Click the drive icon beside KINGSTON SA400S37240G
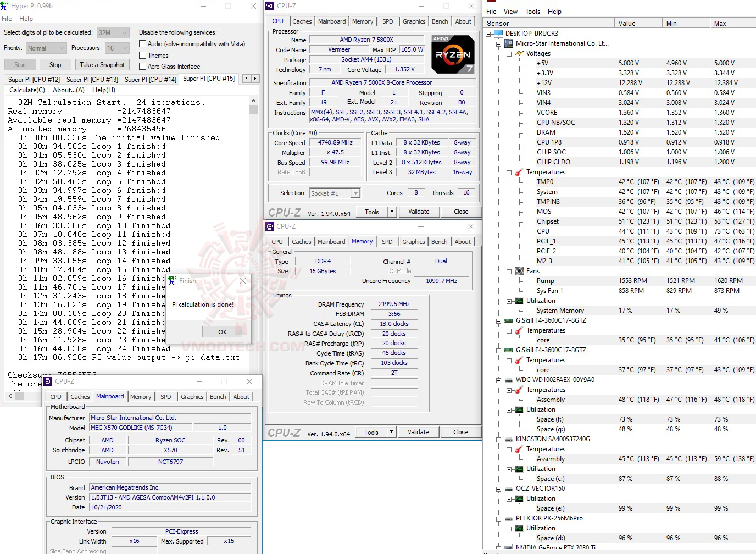 509,439
